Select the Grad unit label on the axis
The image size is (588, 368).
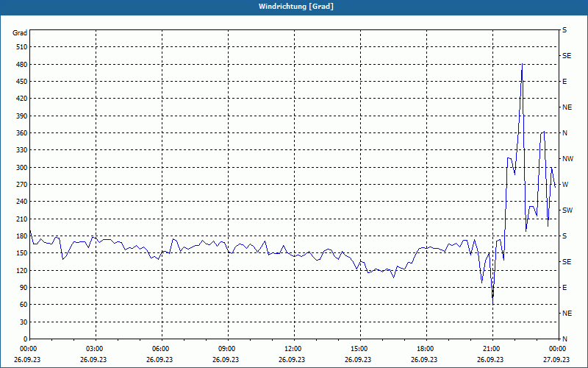pos(20,33)
